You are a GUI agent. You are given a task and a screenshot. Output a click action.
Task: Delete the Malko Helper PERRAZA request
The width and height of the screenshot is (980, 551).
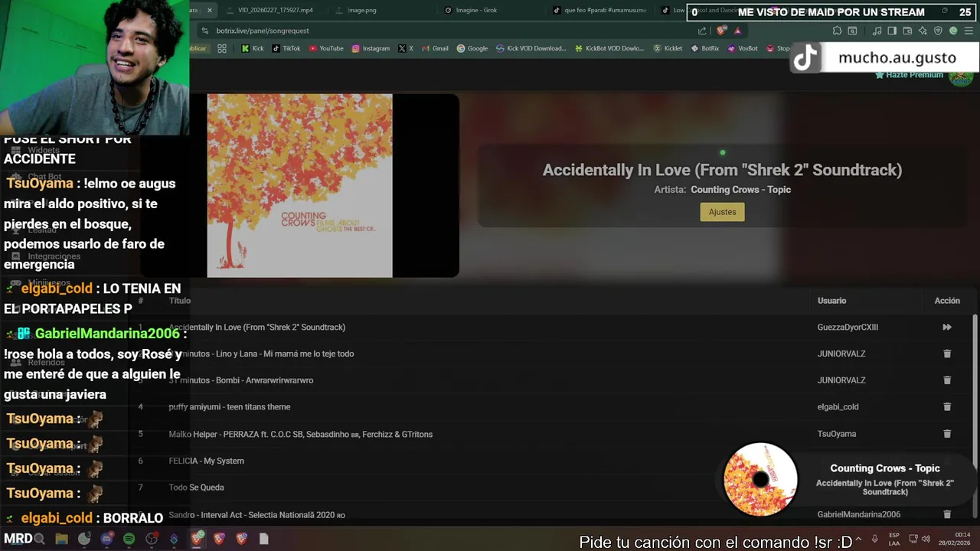(x=947, y=434)
